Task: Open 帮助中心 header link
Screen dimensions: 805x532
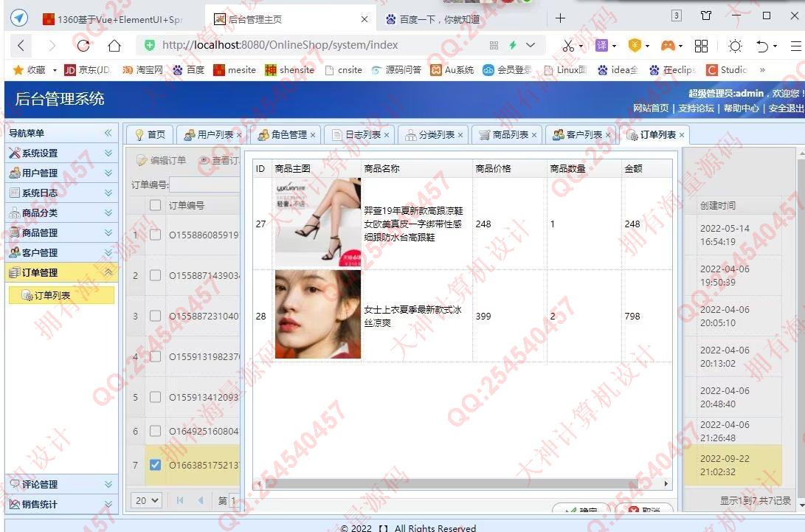Action: point(742,108)
